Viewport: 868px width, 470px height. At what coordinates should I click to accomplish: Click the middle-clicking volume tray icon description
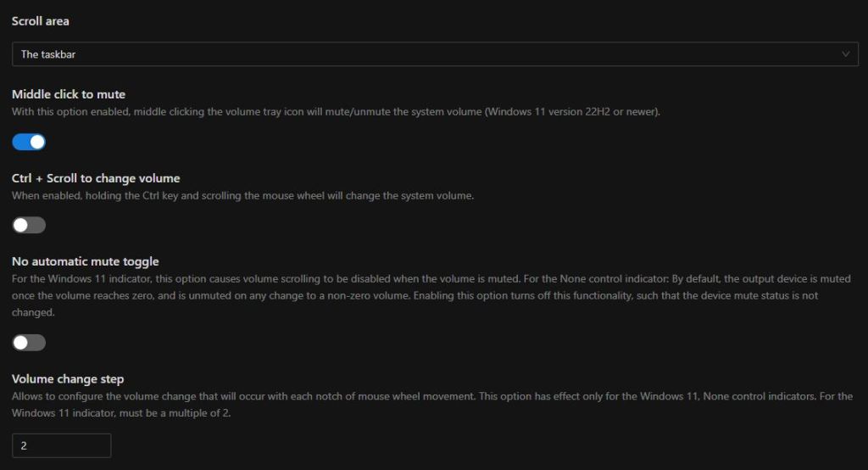336,111
